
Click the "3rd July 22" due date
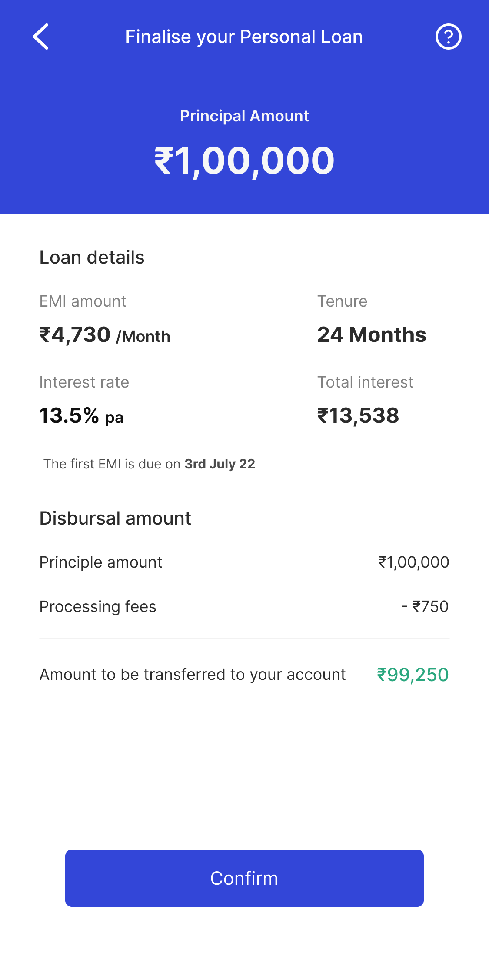tap(220, 464)
